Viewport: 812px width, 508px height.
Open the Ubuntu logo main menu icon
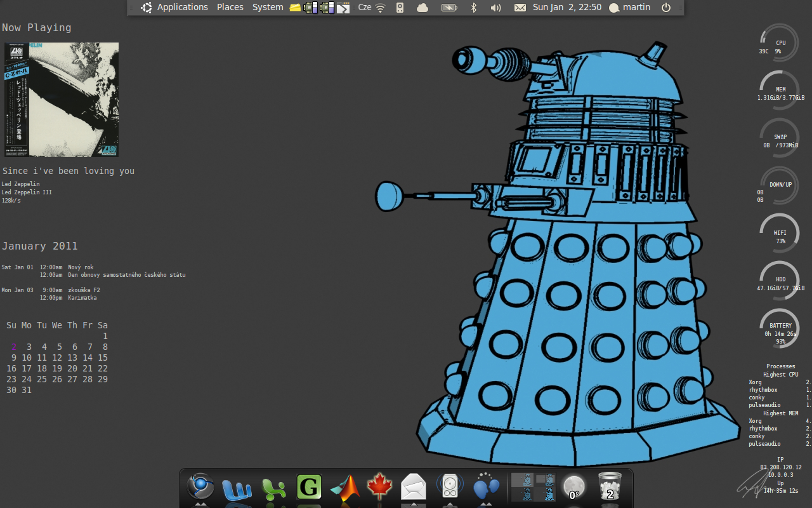[x=147, y=8]
